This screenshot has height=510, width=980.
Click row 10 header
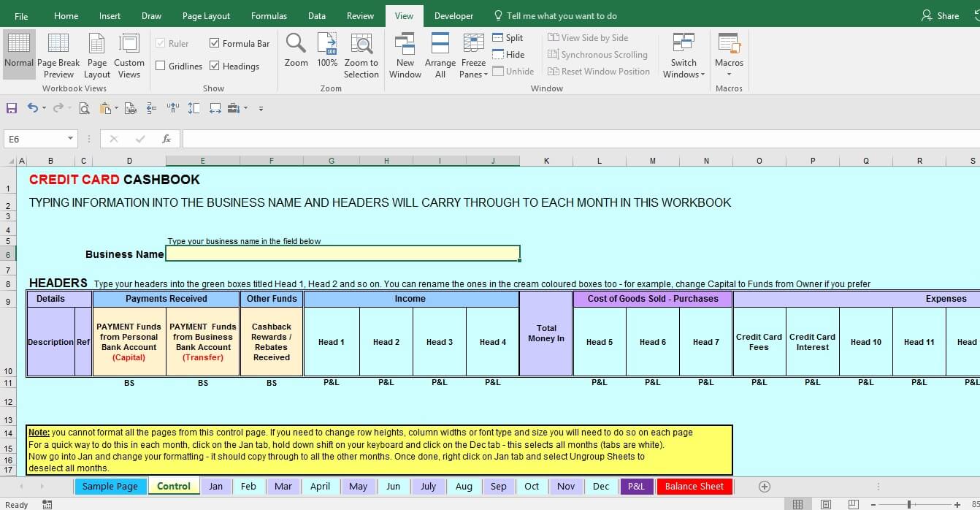click(8, 342)
